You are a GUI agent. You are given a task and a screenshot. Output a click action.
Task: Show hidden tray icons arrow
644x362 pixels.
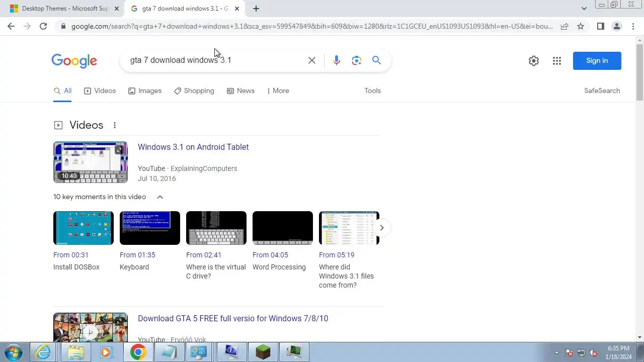pyautogui.click(x=556, y=352)
